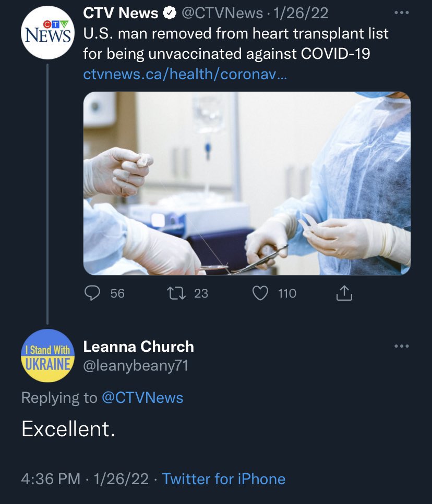
Task: Open more options on Leanna Church reply
Action: (x=401, y=346)
